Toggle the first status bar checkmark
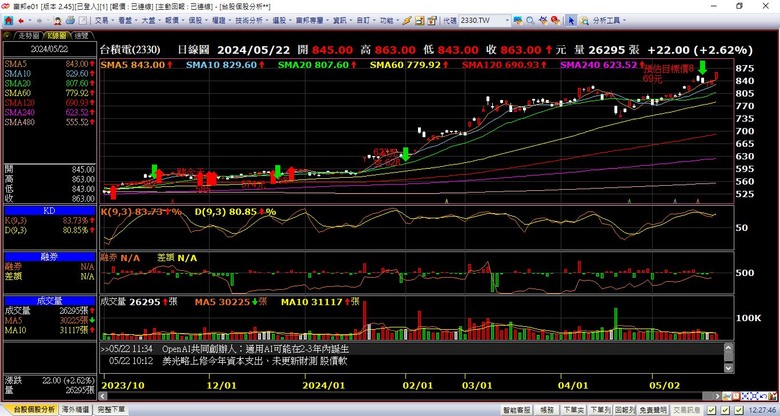Viewport: 780px width, 416px height. 711,410
